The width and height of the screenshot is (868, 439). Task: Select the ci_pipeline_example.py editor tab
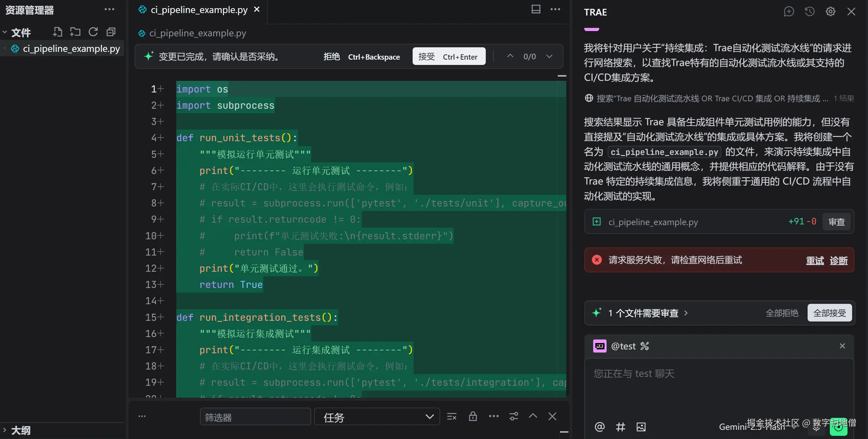199,10
